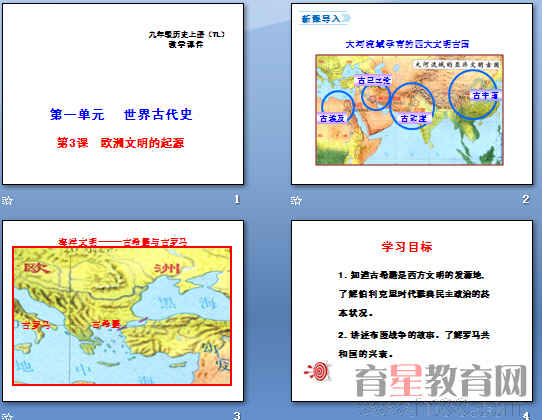Click the red 古希腊 label on slide 3 map
This screenshot has width=542, height=420.
pos(106,324)
